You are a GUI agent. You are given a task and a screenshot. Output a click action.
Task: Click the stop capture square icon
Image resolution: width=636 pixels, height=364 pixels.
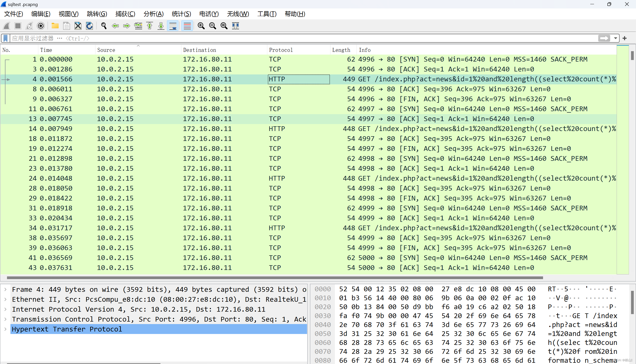18,26
